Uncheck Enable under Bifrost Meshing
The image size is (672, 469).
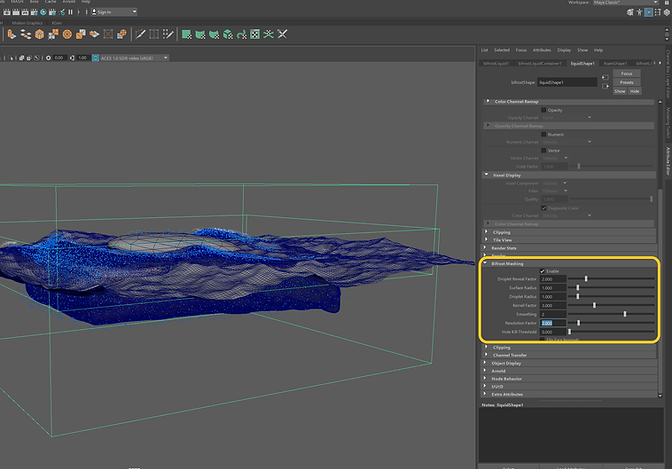coord(542,271)
